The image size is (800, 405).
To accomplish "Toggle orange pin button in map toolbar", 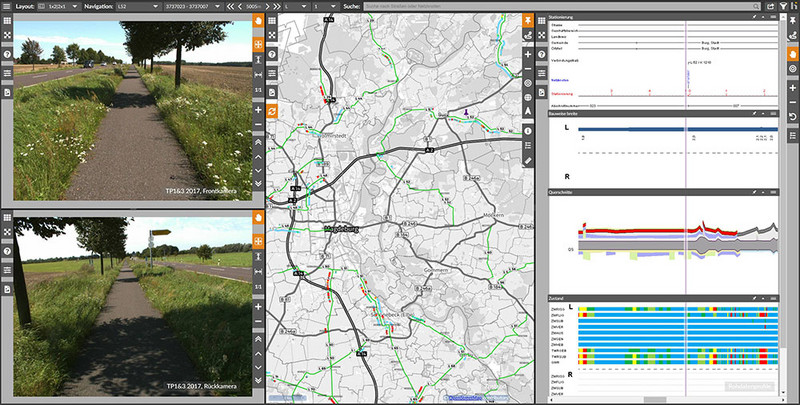I will 528,21.
